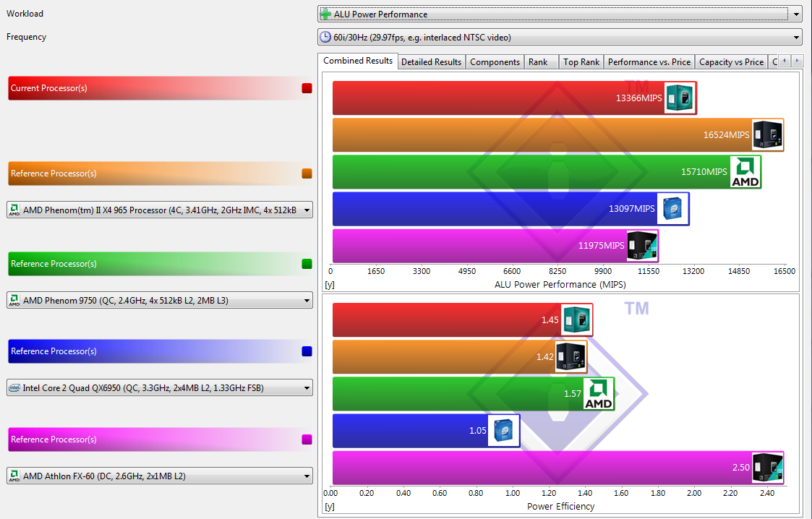Open the Performance vs. Price tab
The height and width of the screenshot is (519, 812).
[x=649, y=62]
